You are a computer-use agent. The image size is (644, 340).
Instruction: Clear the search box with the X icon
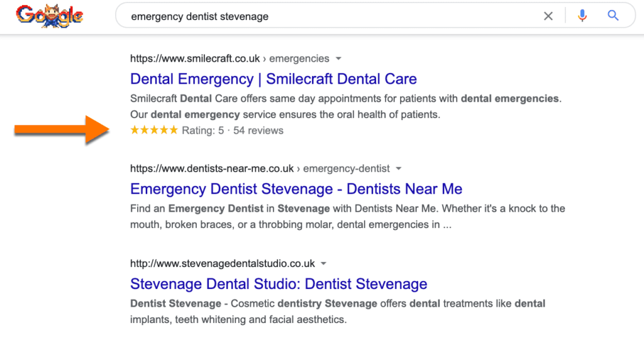548,16
